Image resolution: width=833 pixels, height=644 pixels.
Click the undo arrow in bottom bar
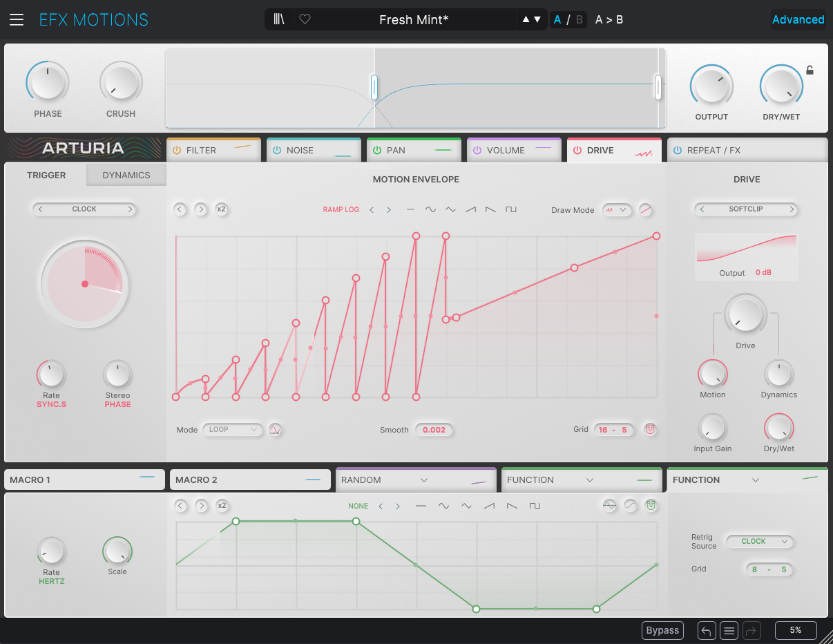(x=706, y=630)
